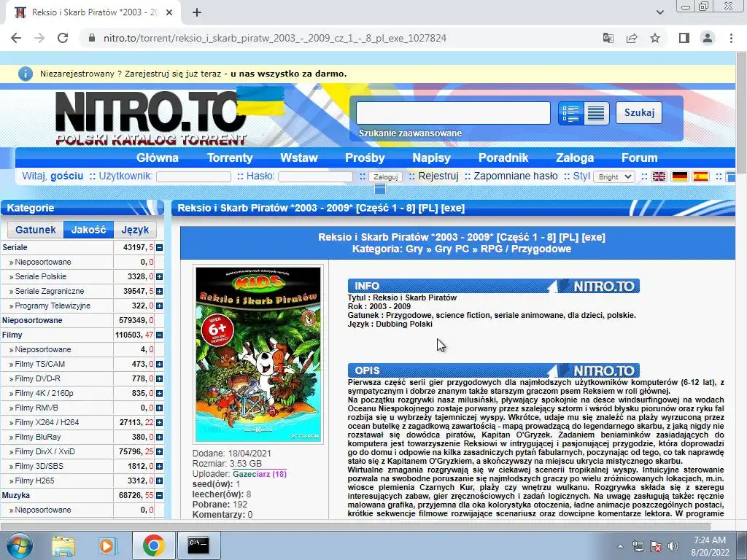Screen dimensions: 747x560
Task: Bookmark this page with star icon
Action: tap(655, 38)
